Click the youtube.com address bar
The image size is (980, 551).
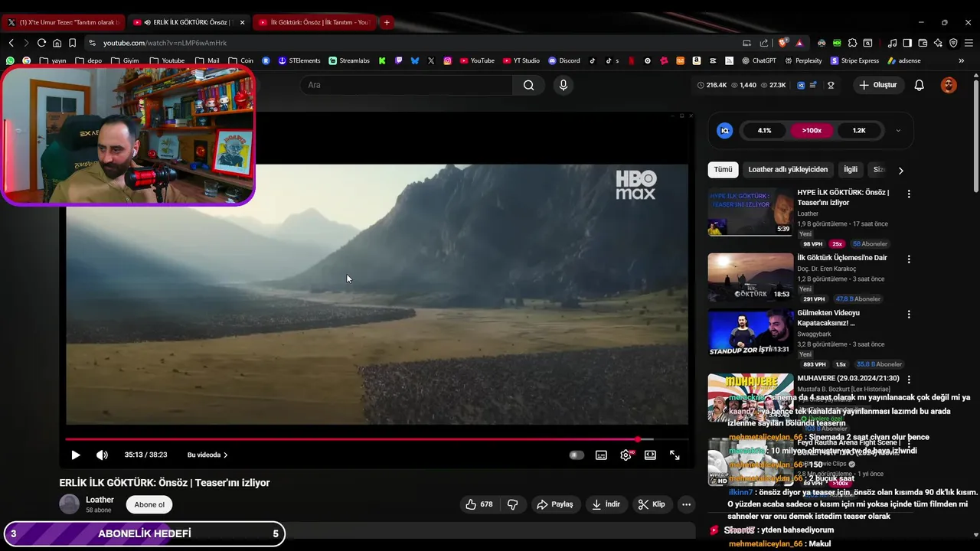(x=413, y=43)
